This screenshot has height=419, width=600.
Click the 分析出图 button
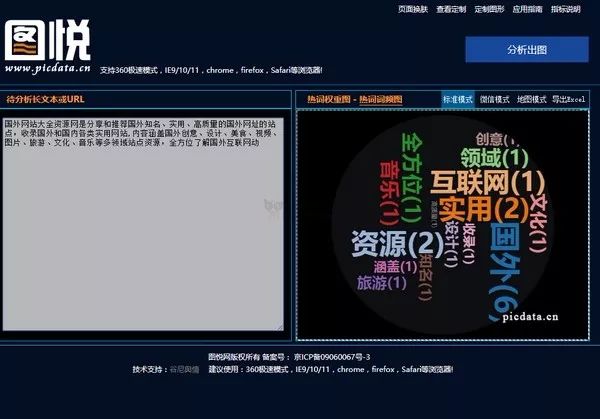click(x=527, y=49)
